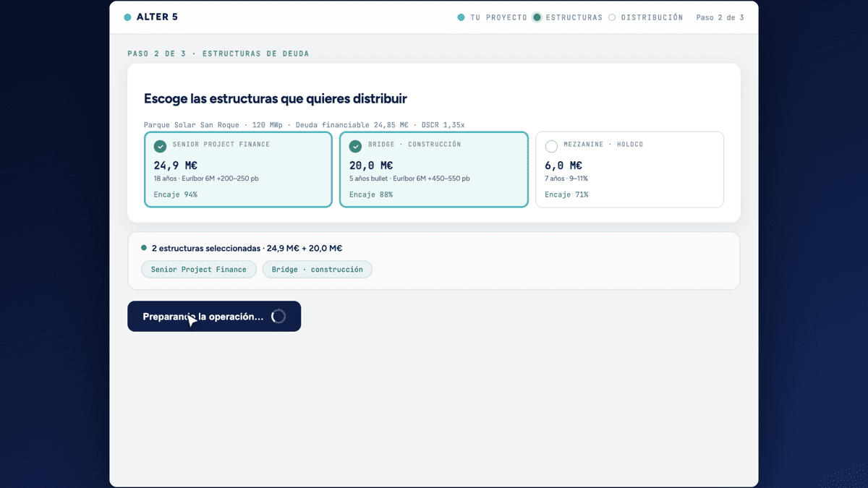Click the 6,0 M€ amount on Mezzanine card
868x488 pixels.
[563, 166]
